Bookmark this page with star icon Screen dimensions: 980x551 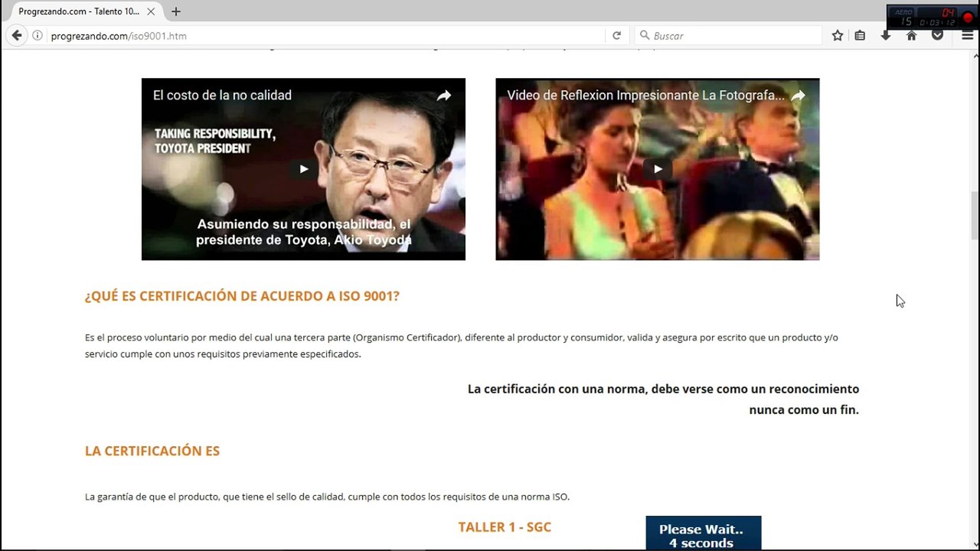pos(838,35)
